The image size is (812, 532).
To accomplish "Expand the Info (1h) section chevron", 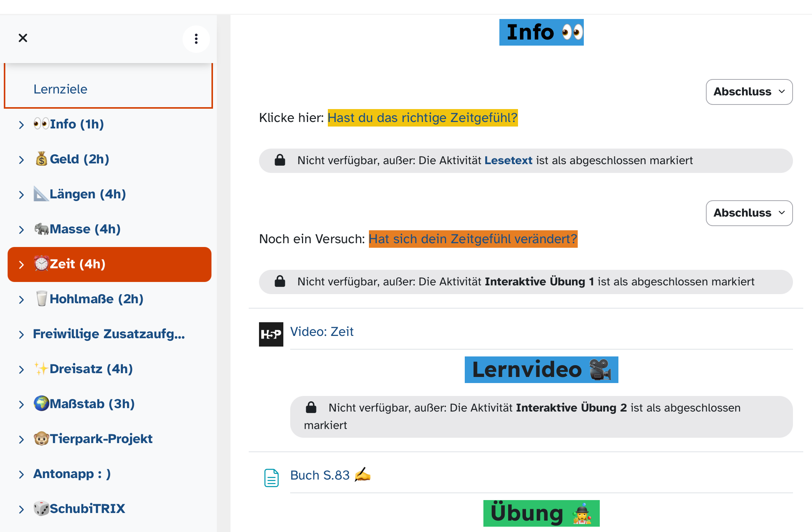I will [x=21, y=125].
